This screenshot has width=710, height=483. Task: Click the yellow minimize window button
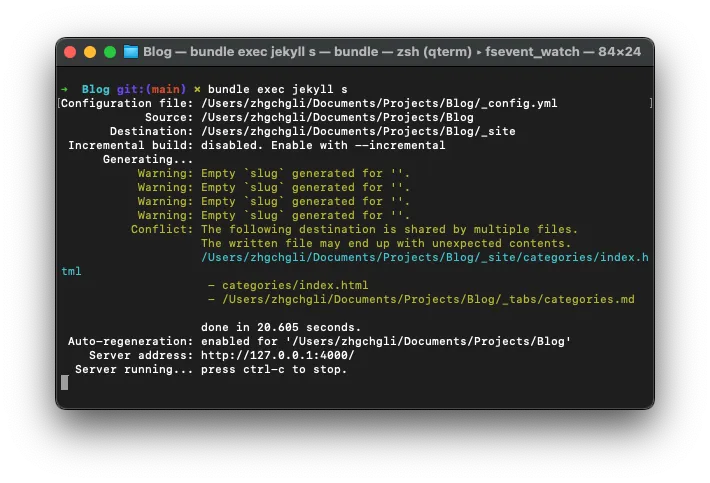[90, 52]
